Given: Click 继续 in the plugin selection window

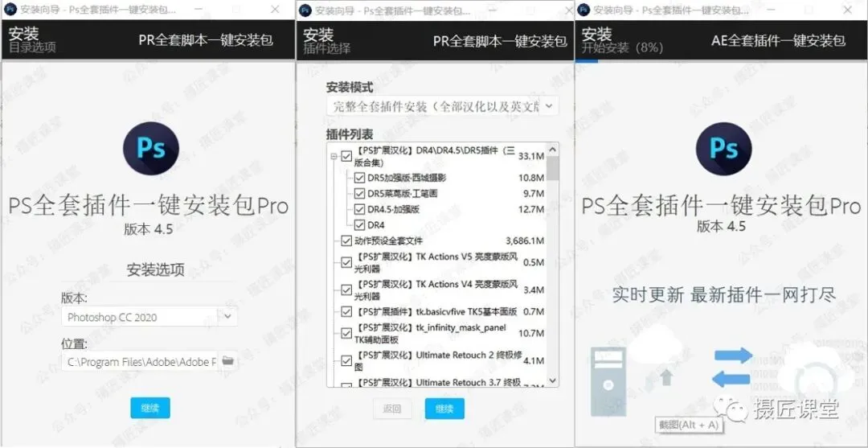Looking at the screenshot, I should coord(444,409).
